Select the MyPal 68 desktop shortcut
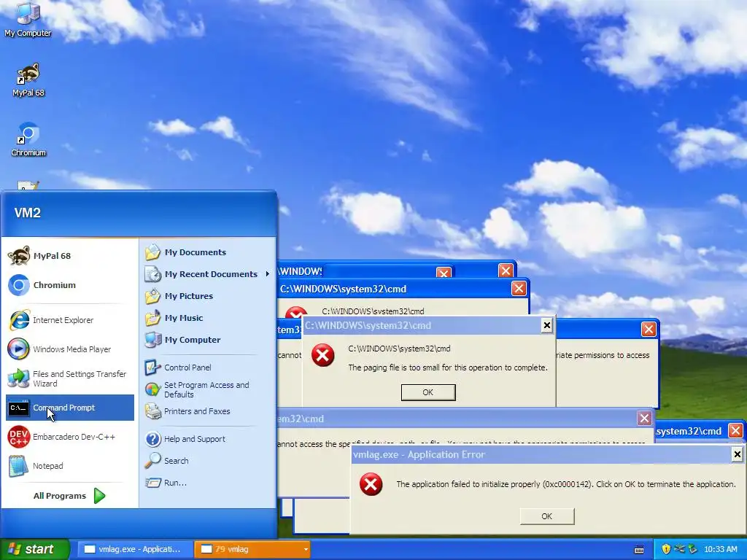 click(28, 79)
